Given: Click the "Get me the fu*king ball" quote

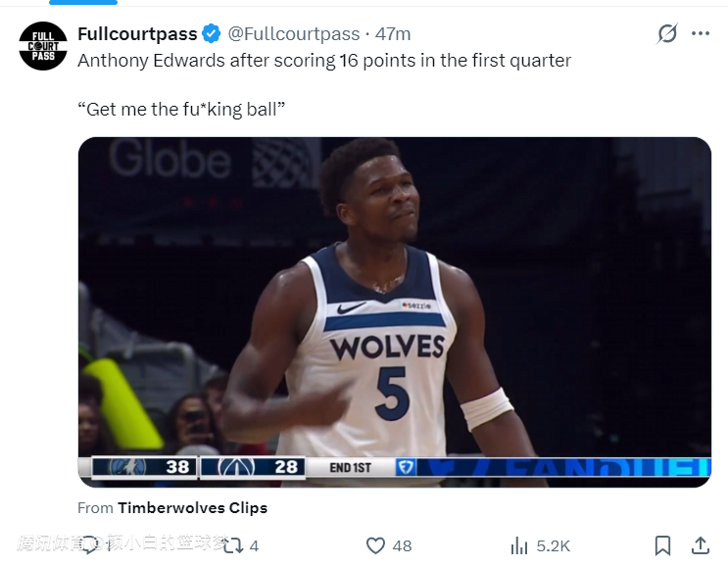Looking at the screenshot, I should pos(181,109).
